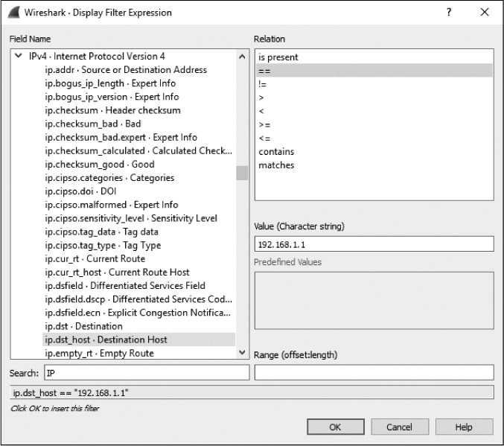Select ip.addr Source or Destination Address
The height and width of the screenshot is (446, 504).
126,70
